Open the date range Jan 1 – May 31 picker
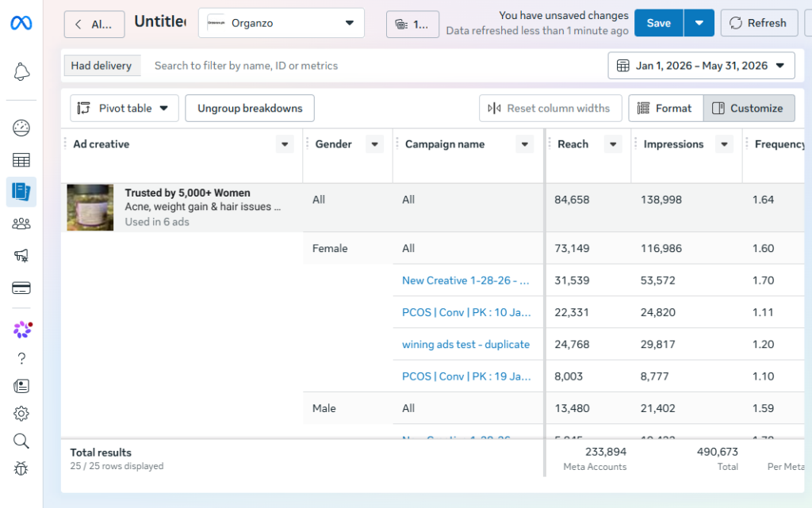Screen dimensions: 812x508 (x=701, y=66)
